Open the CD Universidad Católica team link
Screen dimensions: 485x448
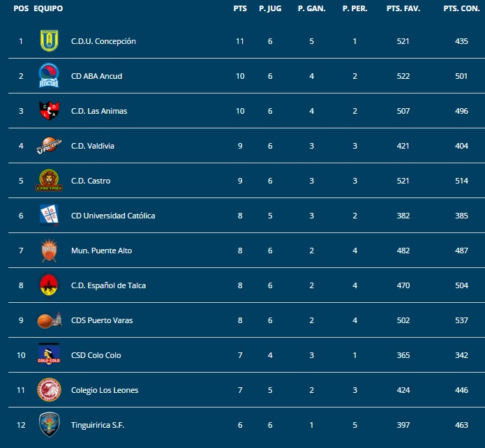113,216
